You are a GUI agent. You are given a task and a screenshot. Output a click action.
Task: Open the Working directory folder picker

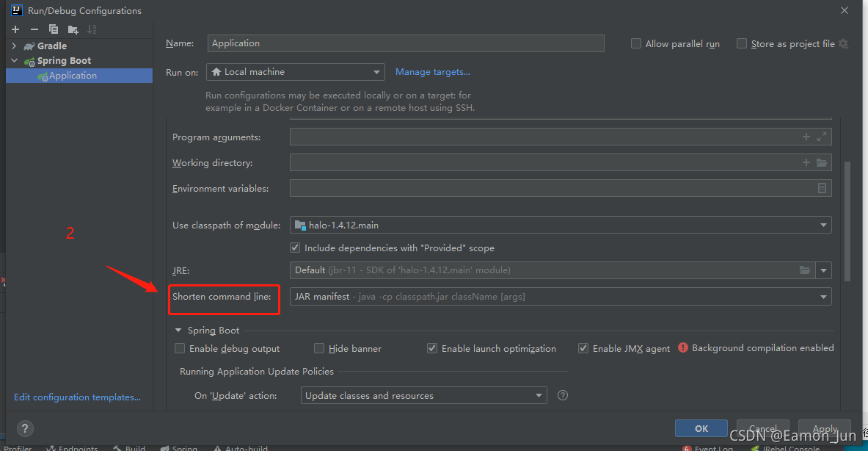[822, 162]
